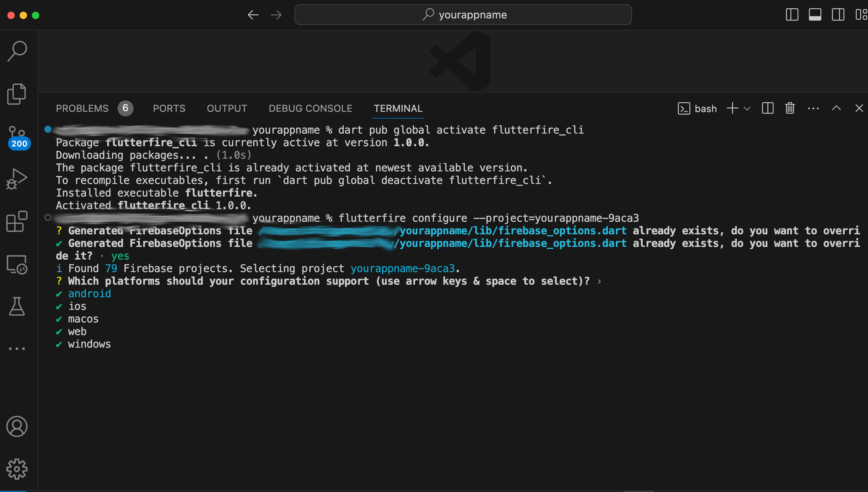Open the Manage gear menu
This screenshot has height=492, width=868.
(17, 469)
